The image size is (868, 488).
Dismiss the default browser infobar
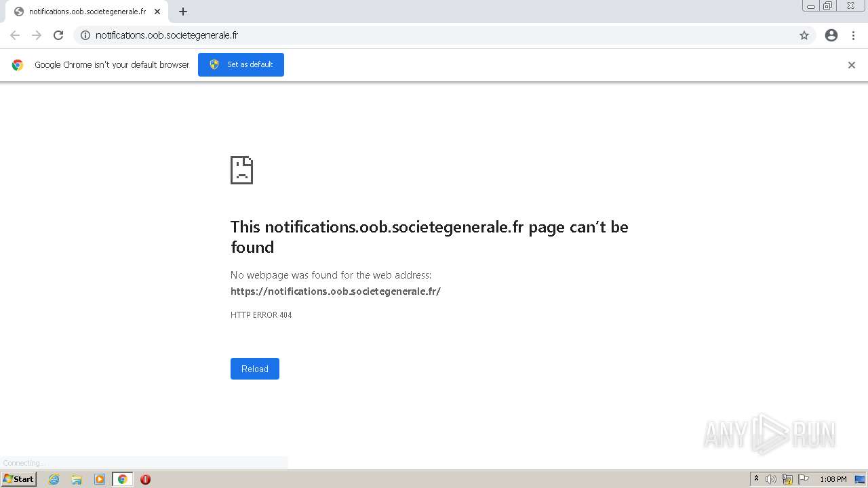click(852, 65)
